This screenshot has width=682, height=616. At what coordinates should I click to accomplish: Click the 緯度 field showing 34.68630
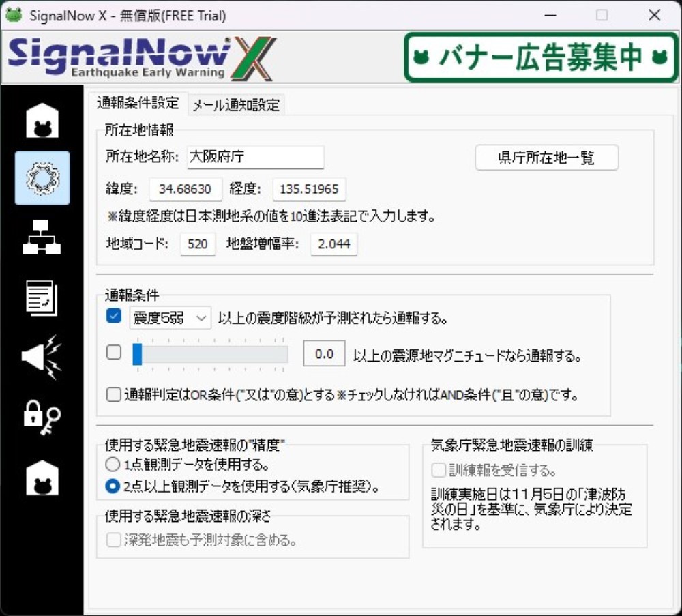tap(186, 189)
